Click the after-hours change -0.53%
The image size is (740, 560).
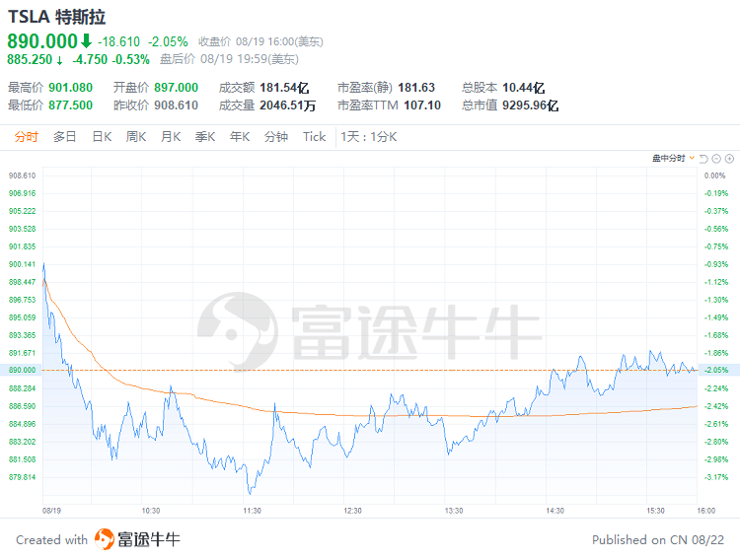click(x=130, y=59)
